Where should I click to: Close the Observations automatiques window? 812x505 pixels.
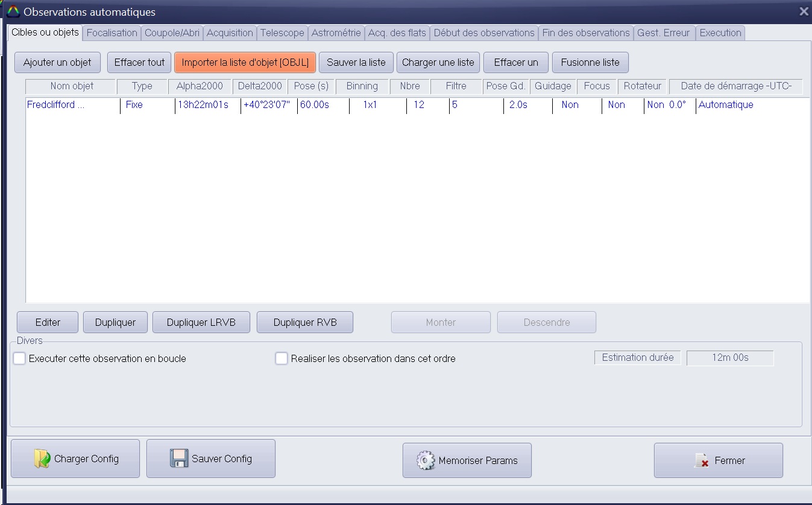click(x=804, y=11)
